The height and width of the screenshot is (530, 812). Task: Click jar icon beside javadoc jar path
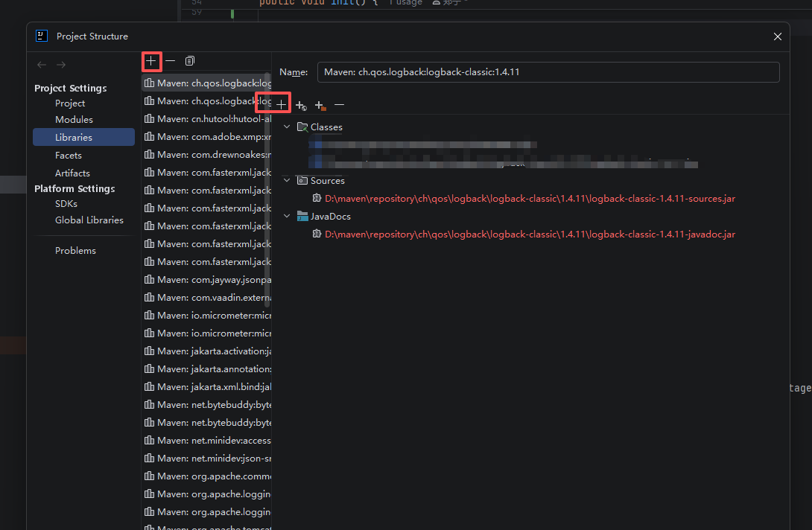tap(317, 234)
